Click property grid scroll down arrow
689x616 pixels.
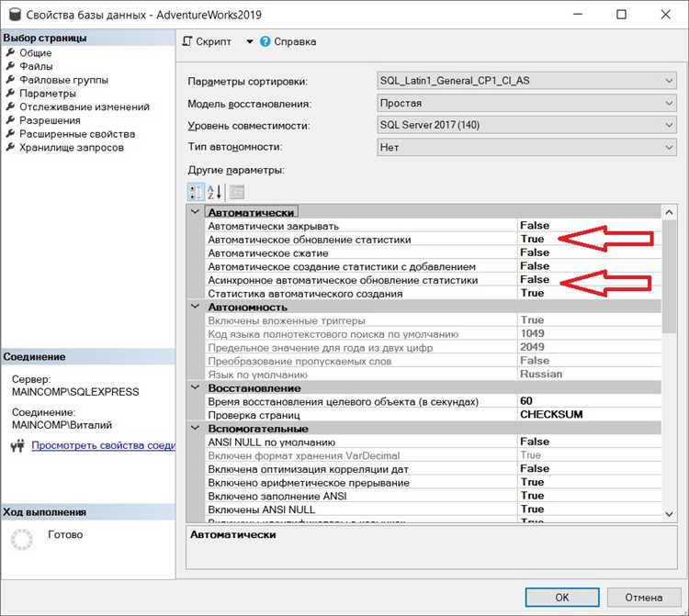(x=669, y=514)
